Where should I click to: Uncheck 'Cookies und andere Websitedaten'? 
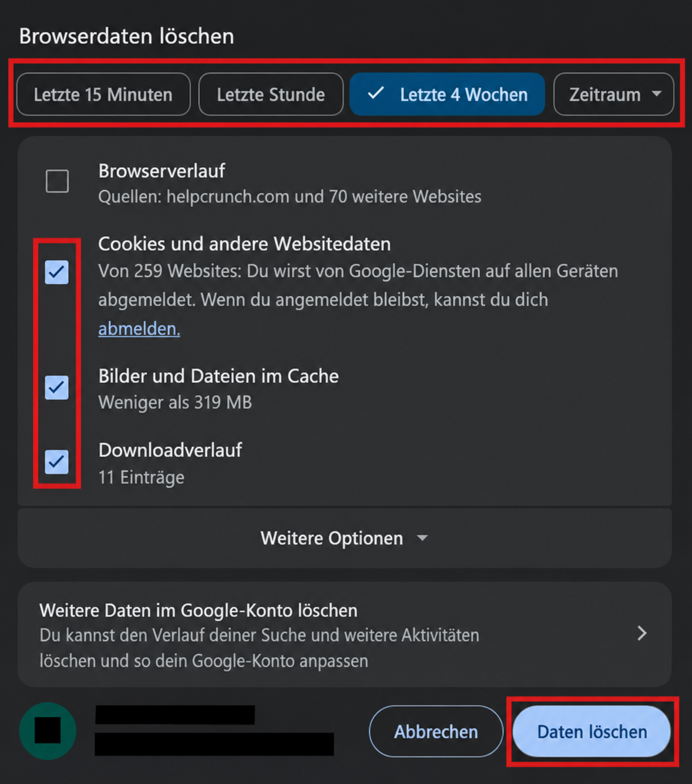pos(57,272)
